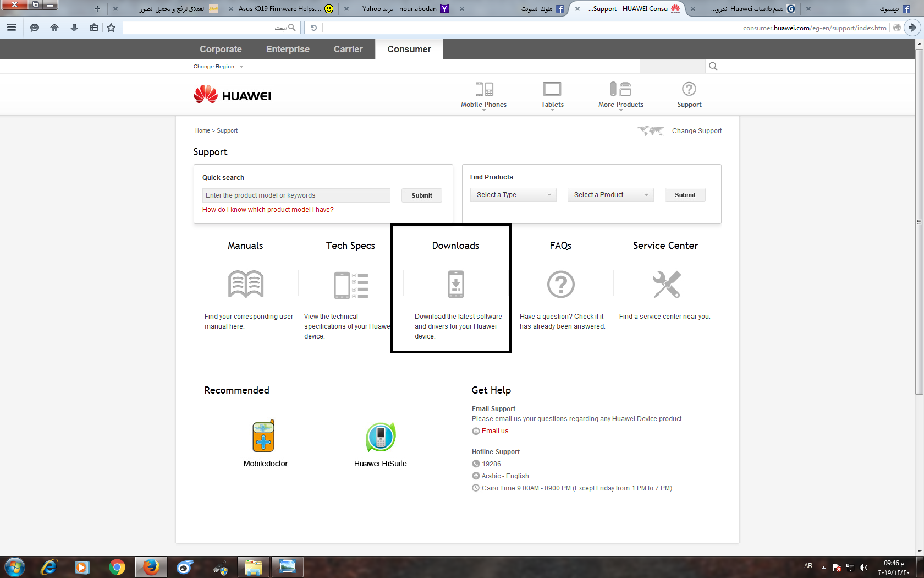
Task: Open the Downloads phone icon
Action: pos(456,284)
